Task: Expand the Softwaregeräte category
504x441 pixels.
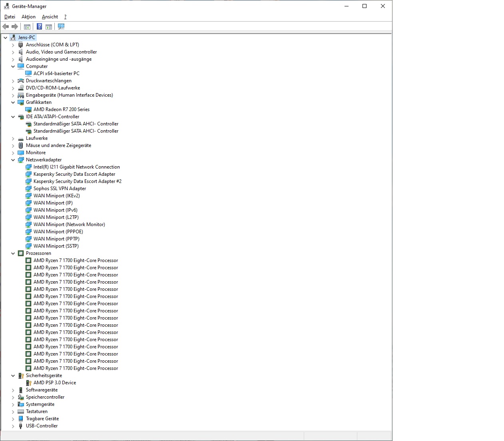Action: point(13,390)
